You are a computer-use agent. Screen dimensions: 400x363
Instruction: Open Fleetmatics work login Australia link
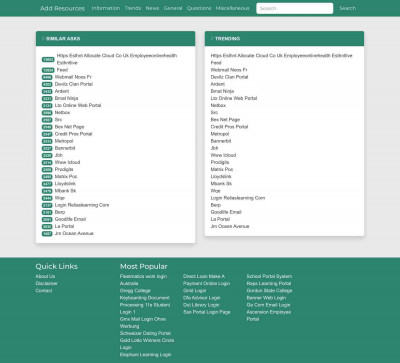tap(143, 280)
